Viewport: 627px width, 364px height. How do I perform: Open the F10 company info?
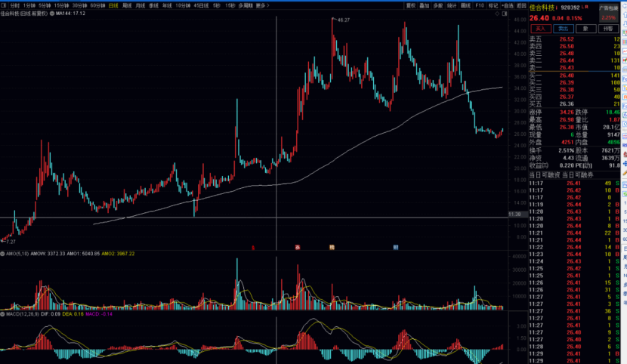[480, 5]
